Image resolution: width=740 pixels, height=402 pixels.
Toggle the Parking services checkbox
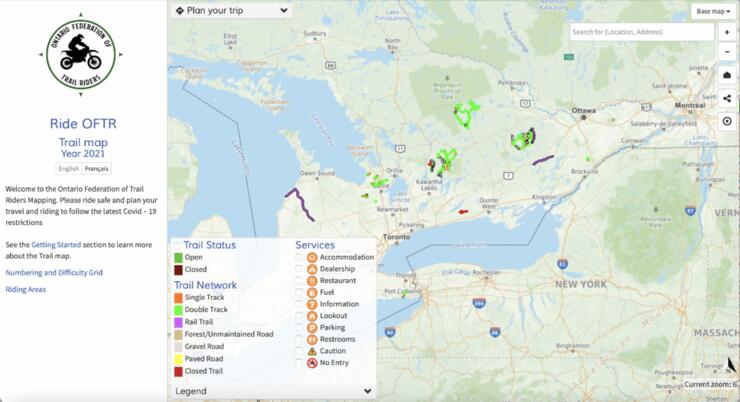(299, 328)
